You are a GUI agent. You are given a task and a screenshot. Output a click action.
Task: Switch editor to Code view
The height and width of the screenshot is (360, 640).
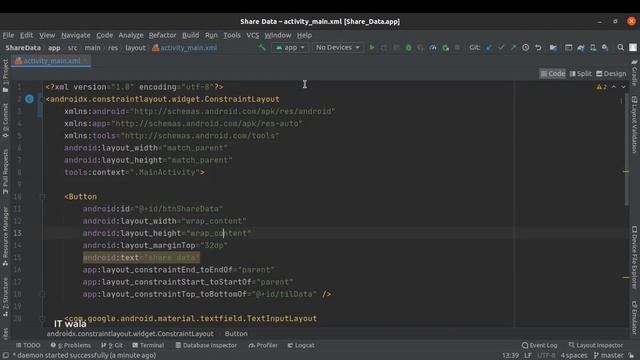point(553,74)
